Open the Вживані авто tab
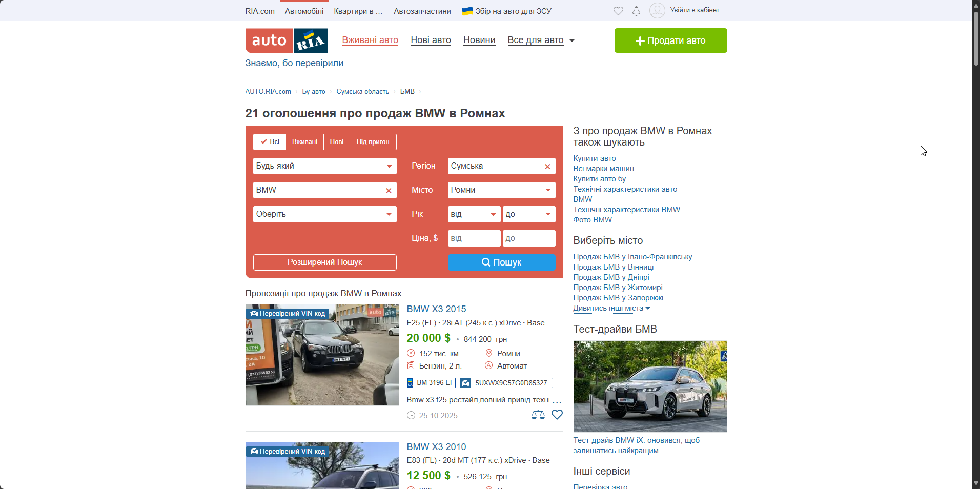The width and height of the screenshot is (980, 489). tap(370, 40)
